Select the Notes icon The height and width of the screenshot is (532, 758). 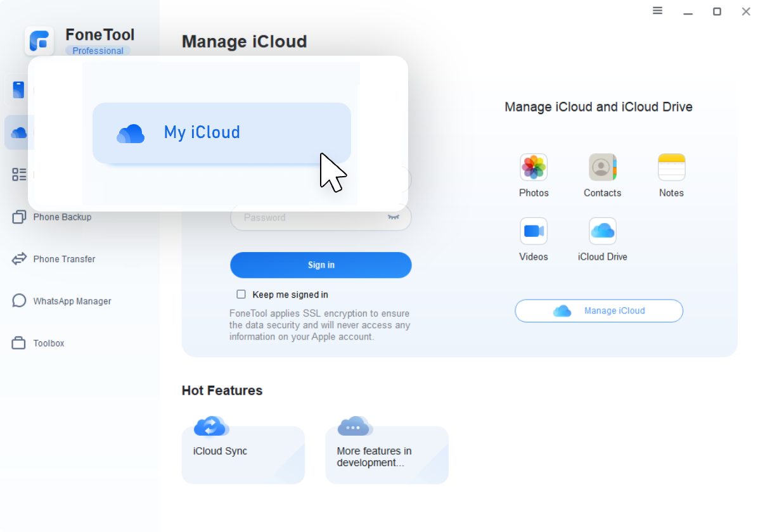click(671, 168)
